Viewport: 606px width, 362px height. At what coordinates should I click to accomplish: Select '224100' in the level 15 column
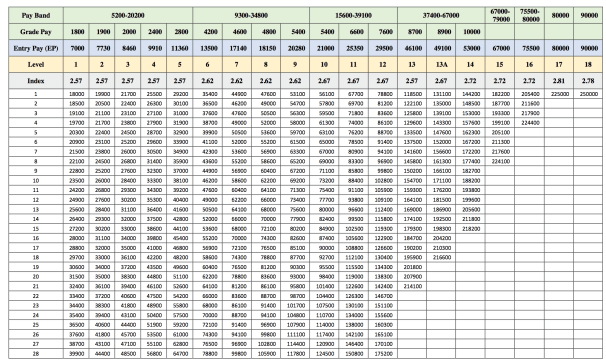[500, 161]
